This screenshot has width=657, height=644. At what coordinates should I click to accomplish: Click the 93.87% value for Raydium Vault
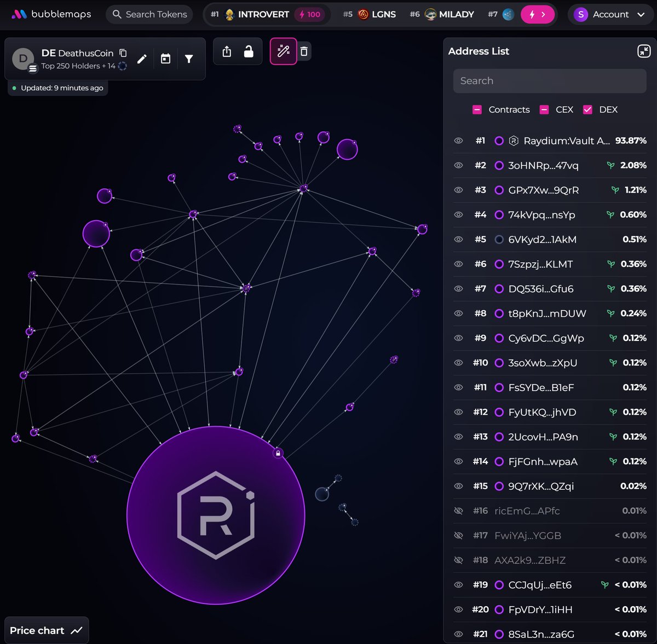[631, 141]
